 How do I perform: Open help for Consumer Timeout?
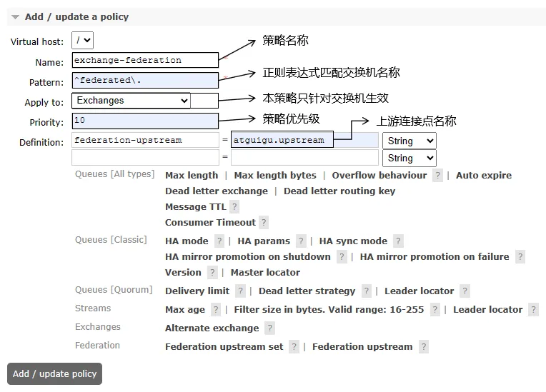tap(264, 223)
